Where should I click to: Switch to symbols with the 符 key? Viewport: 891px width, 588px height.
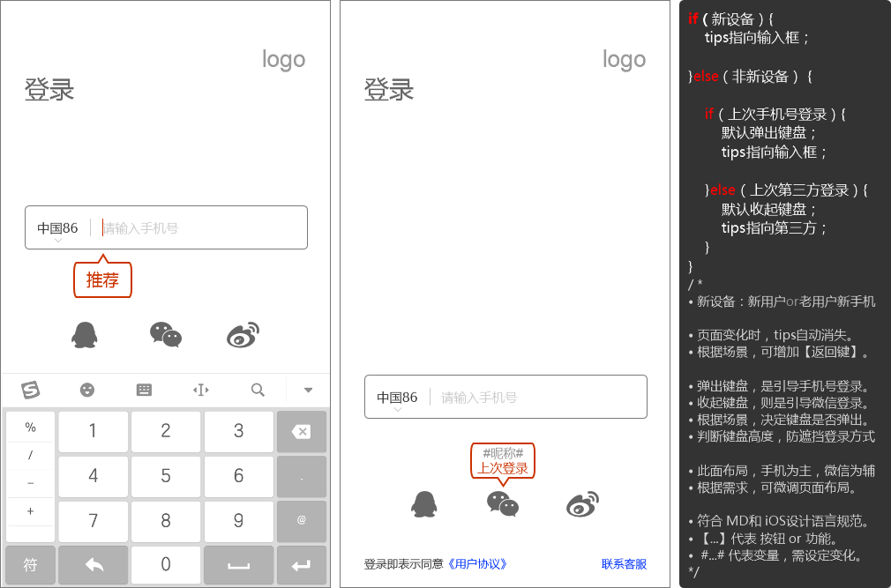pos(31,565)
